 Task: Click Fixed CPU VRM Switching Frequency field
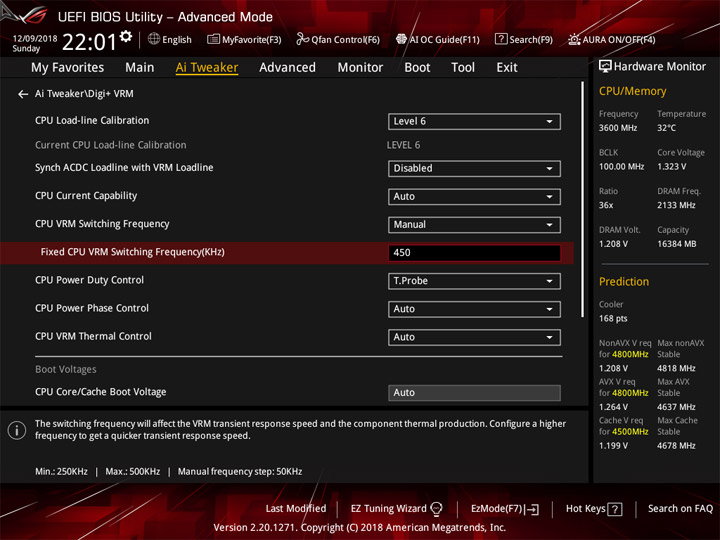tap(474, 253)
